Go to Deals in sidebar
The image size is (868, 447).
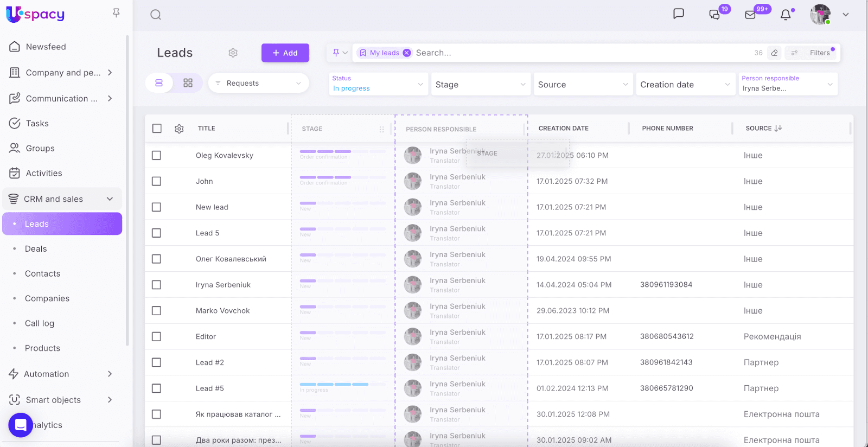coord(36,249)
